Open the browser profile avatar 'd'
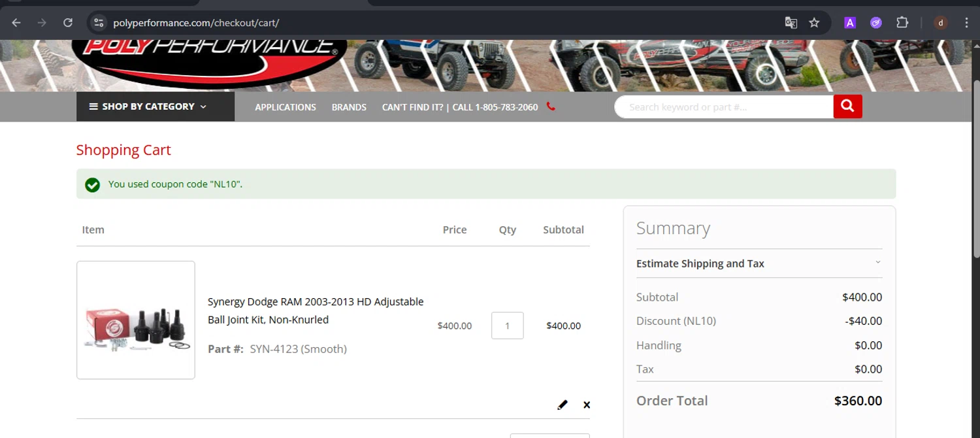980x438 pixels. click(941, 23)
